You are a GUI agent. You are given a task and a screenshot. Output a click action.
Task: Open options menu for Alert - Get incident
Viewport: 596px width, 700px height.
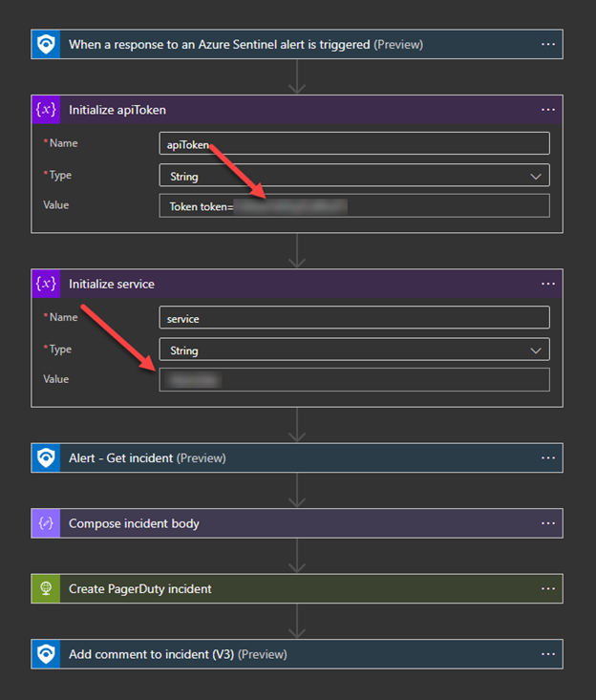pyautogui.click(x=548, y=457)
